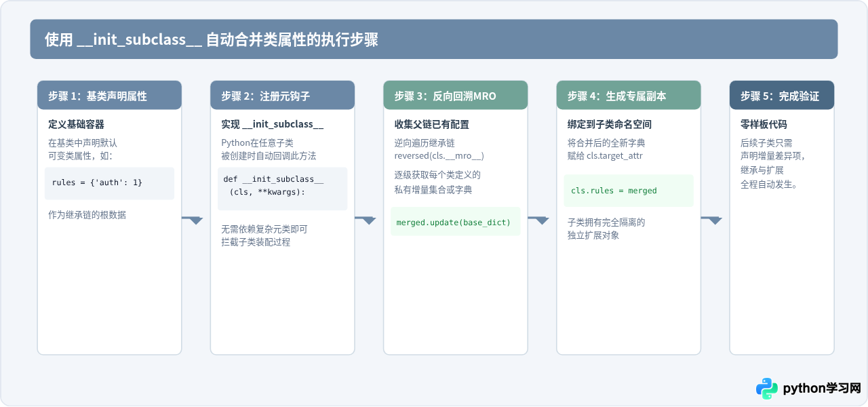The height and width of the screenshot is (407, 868).
Task: Select the "零样板代码" subtitle
Action: (764, 125)
